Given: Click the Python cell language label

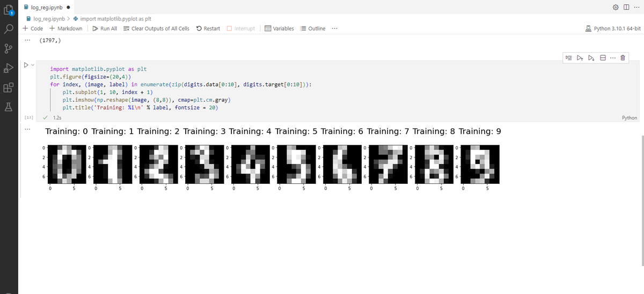Looking at the screenshot, I should click(629, 117).
